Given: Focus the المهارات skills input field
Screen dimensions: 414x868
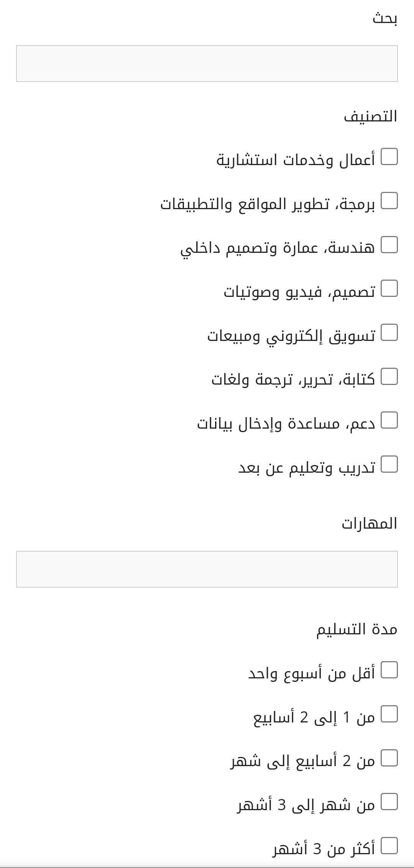Looking at the screenshot, I should coord(207,569).
